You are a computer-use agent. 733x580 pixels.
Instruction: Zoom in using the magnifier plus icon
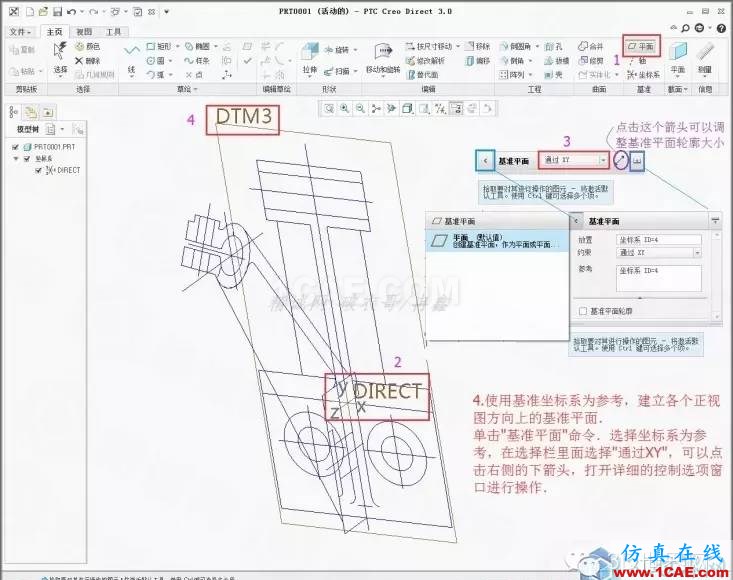pos(345,109)
